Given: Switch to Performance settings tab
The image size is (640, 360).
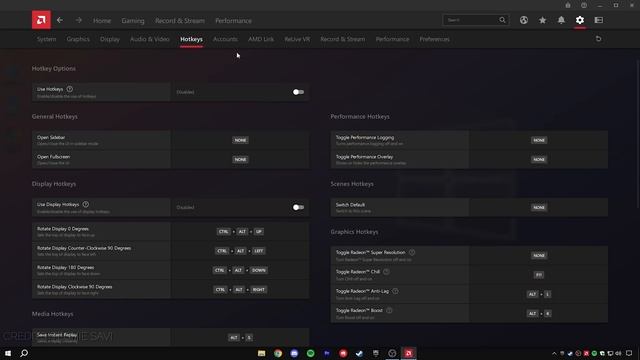Looking at the screenshot, I should (392, 39).
